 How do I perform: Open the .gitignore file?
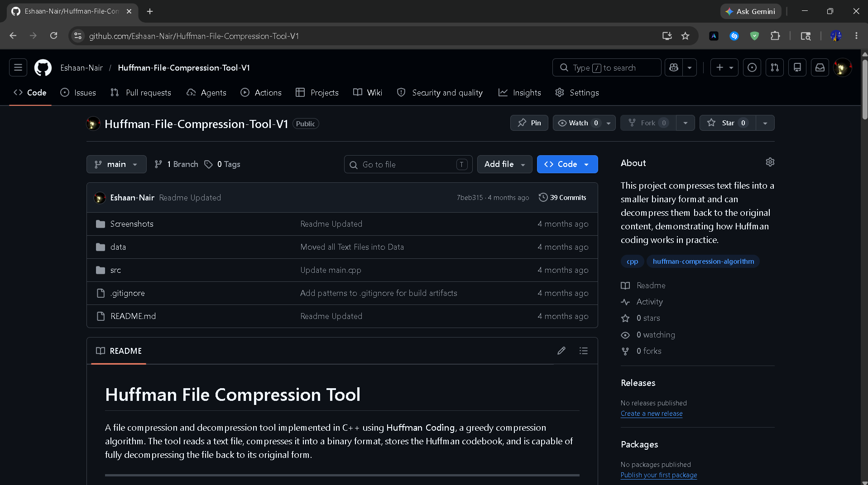pyautogui.click(x=128, y=293)
